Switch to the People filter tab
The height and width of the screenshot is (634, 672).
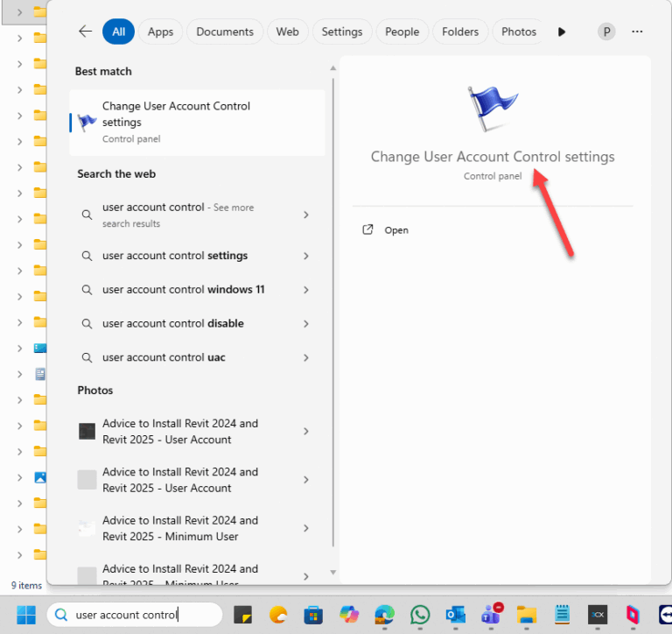coord(402,32)
